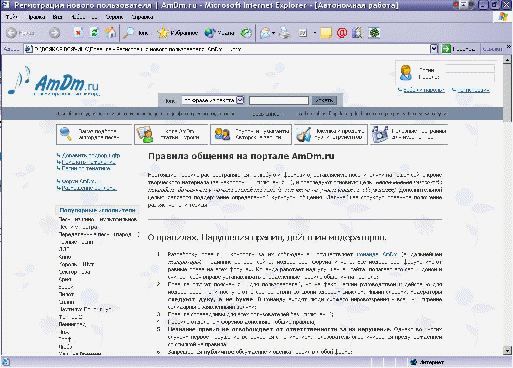Open the Вид menu
Screen dimensions: 513x368
(57, 17)
